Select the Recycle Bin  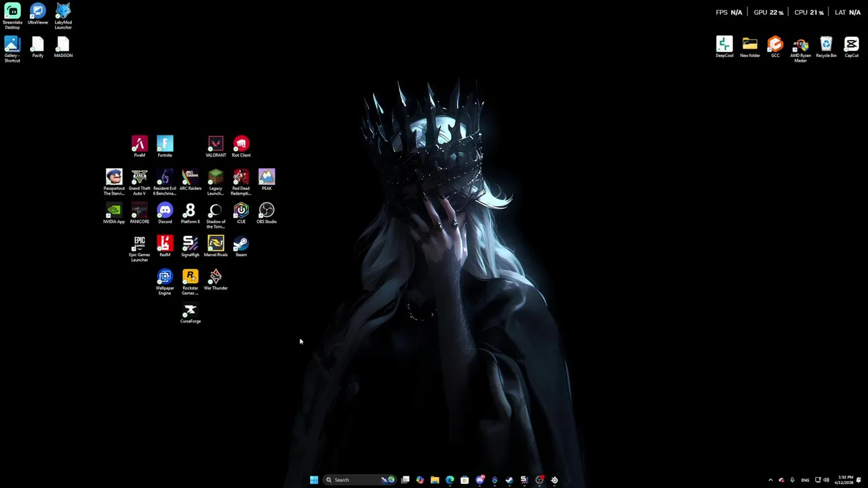[x=826, y=47]
